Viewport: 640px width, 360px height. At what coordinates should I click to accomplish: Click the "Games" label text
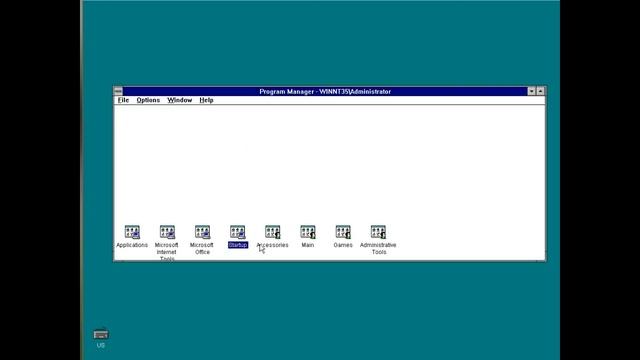tap(343, 245)
